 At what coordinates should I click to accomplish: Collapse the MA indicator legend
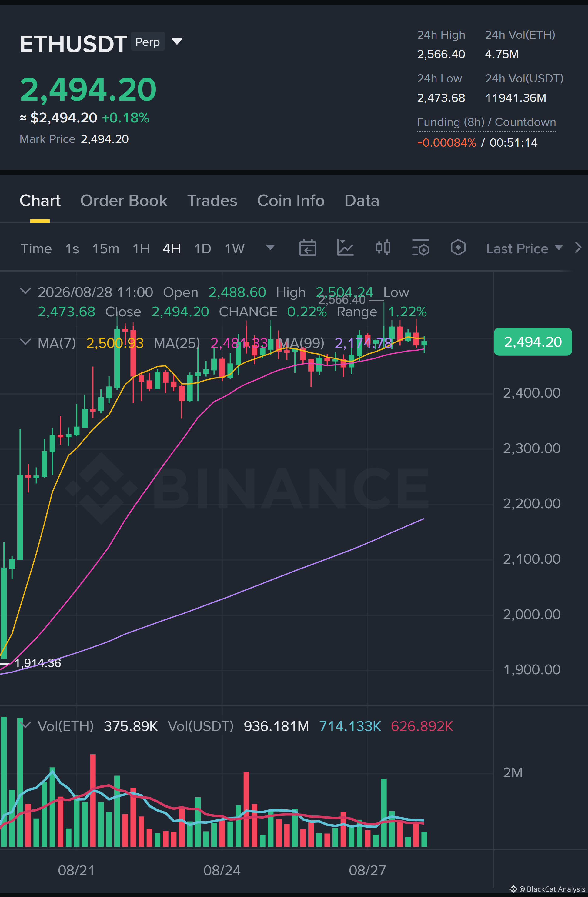[25, 342]
